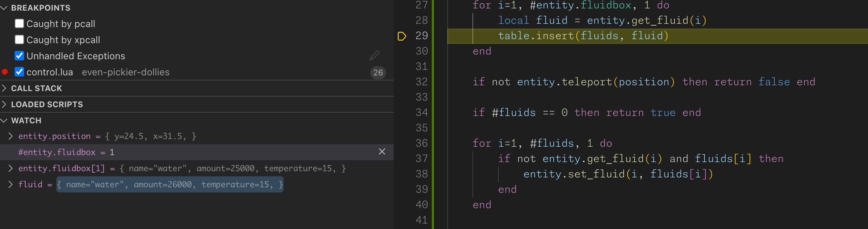Click the pencil edit icon beside Unhandled Exceptions

click(374, 56)
